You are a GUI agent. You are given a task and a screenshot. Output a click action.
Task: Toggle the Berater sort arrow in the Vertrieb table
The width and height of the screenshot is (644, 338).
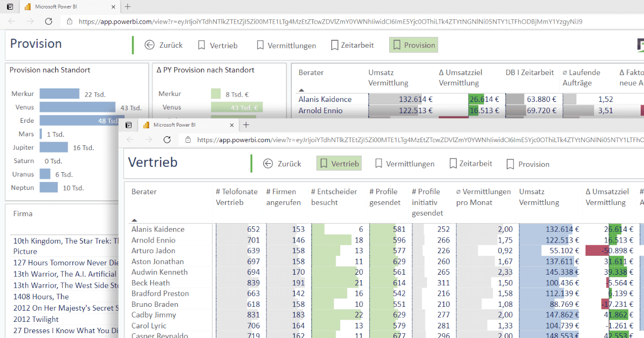pos(134,220)
